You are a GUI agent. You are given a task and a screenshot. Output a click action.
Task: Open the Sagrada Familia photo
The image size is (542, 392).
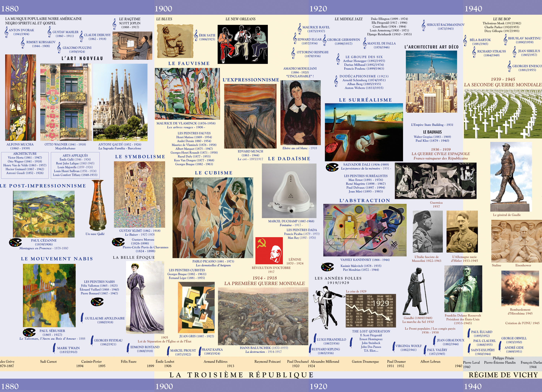(x=120, y=102)
